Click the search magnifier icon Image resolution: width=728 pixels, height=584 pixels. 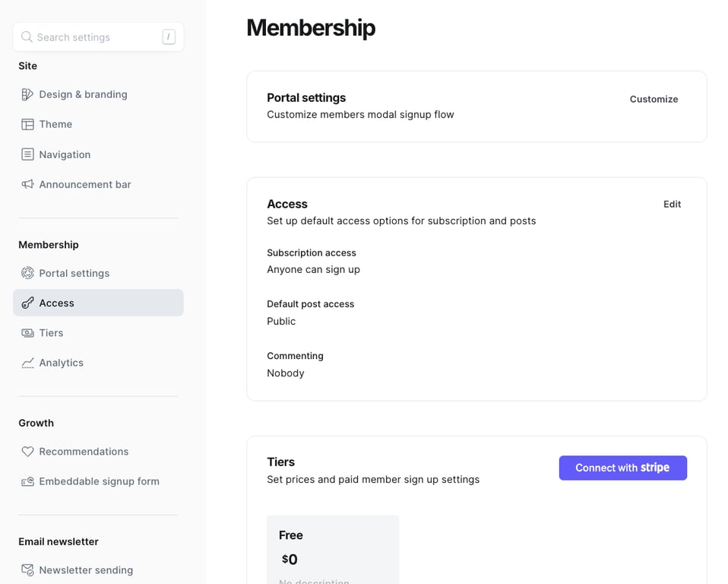(x=27, y=36)
